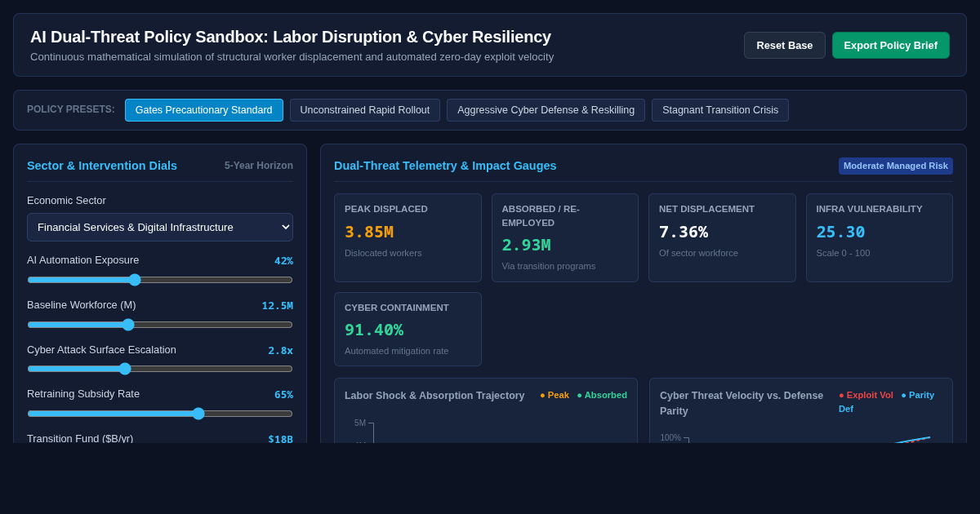Click Labor Shock & Absorption Trajectory title
The image size is (980, 514).
pos(434,396)
